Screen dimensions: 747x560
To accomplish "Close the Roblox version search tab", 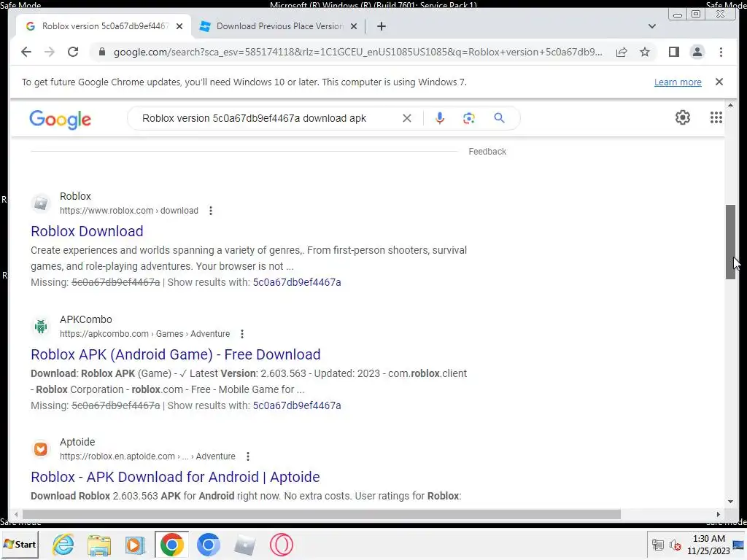I will pyautogui.click(x=179, y=26).
